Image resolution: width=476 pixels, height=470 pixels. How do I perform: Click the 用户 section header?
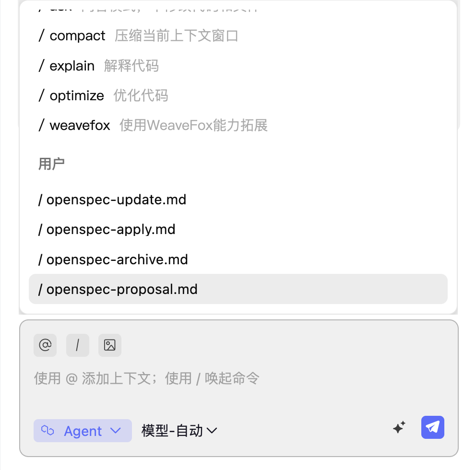[51, 164]
